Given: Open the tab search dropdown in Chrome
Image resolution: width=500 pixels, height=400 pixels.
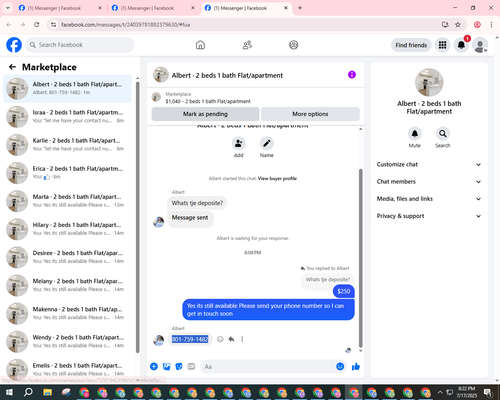Looking at the screenshot, I should pyautogui.click(x=7, y=8).
